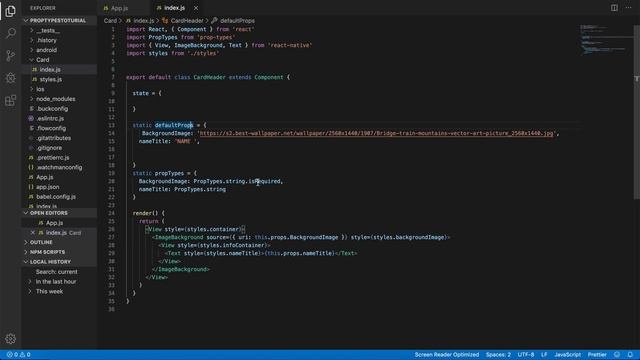Viewport: 640px width, 360px height.
Task: Open the .watchmanconfig file
Action: (59, 167)
